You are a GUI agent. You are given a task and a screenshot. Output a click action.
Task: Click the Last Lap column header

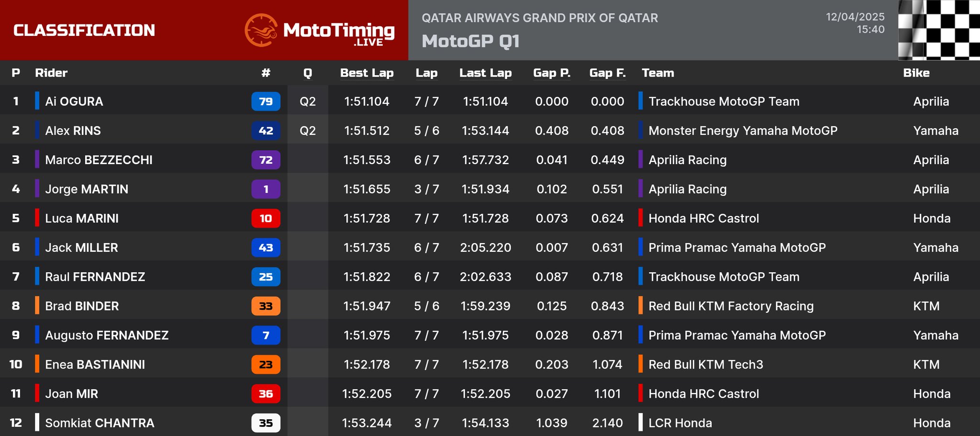coord(485,73)
